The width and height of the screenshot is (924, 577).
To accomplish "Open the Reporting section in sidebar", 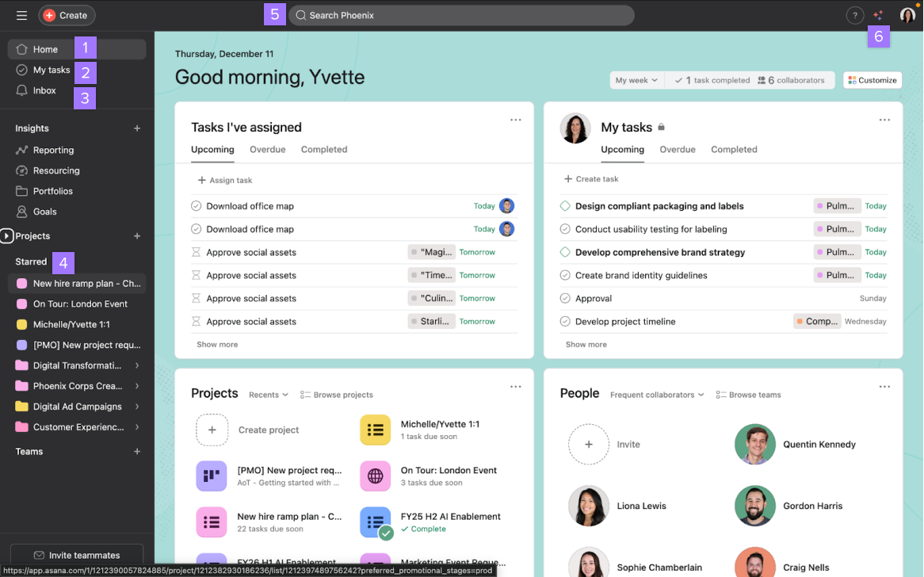I will point(53,150).
